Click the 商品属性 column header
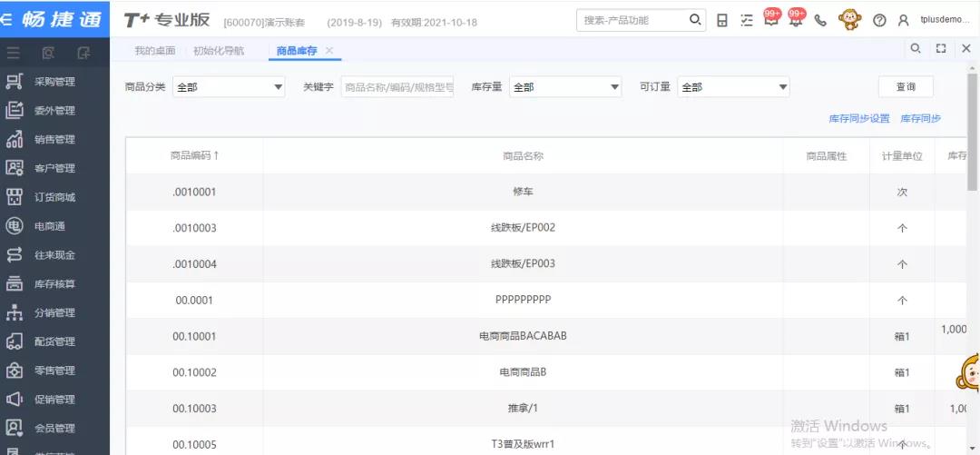Image resolution: width=980 pixels, height=455 pixels. [x=827, y=156]
